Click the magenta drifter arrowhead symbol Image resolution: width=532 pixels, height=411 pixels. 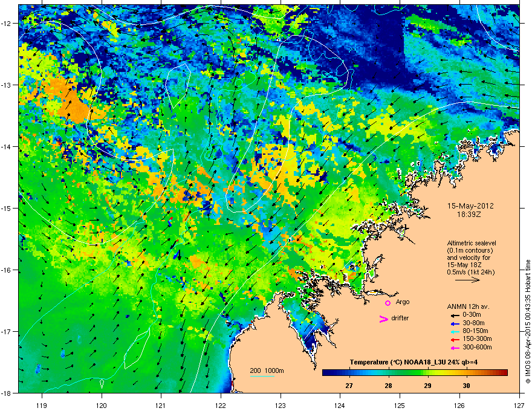pyautogui.click(x=384, y=319)
